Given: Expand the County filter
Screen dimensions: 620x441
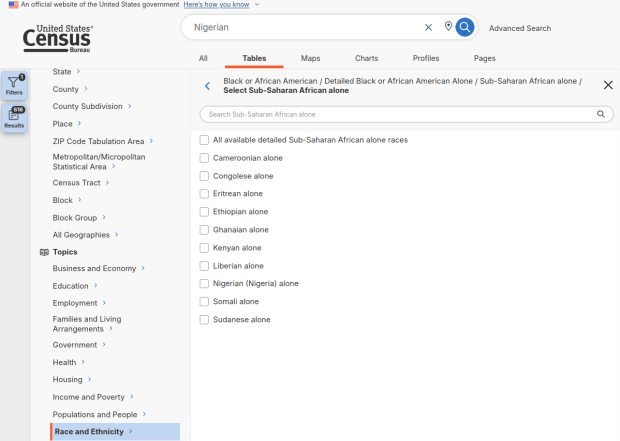Looking at the screenshot, I should click(70, 89).
